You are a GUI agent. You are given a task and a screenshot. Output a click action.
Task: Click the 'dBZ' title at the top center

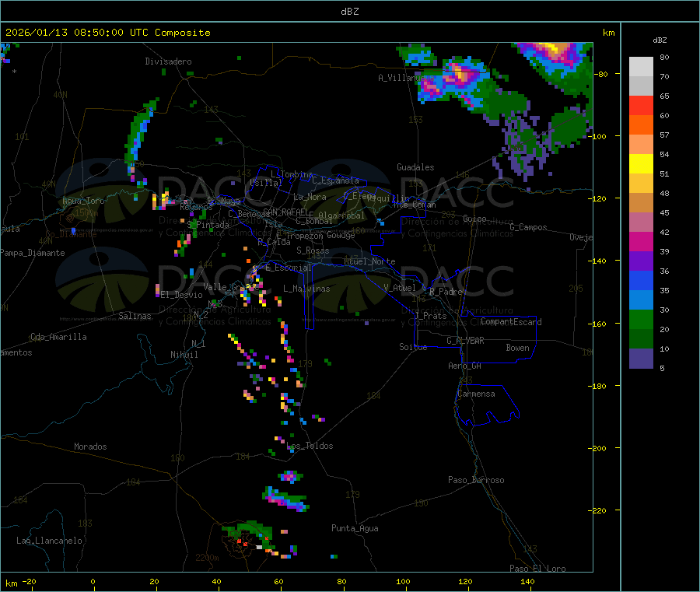coord(349,12)
